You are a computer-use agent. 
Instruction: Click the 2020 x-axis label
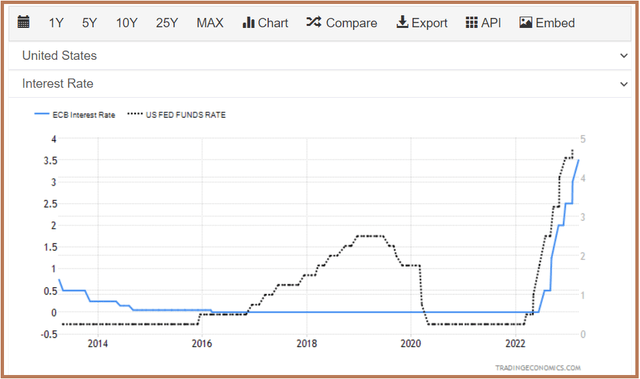coord(411,344)
